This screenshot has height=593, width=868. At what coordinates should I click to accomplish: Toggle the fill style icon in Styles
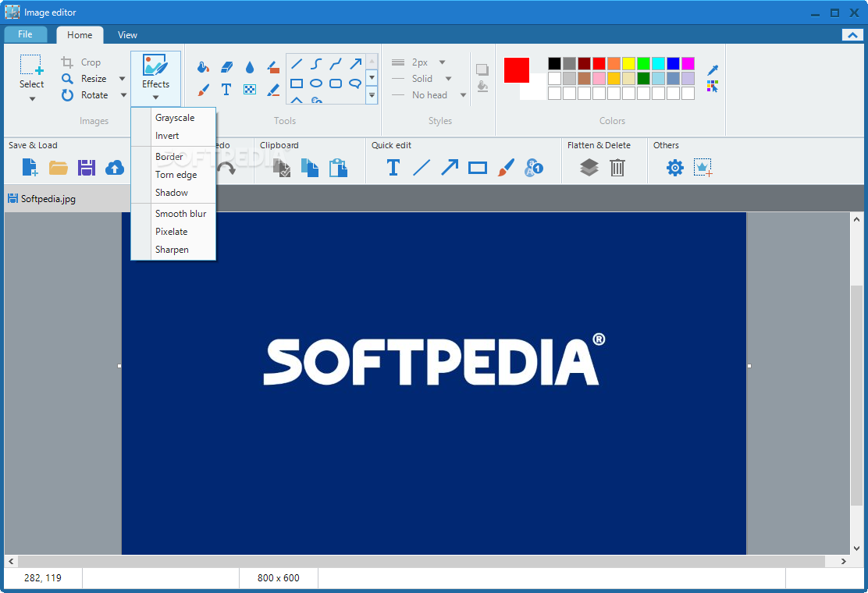pyautogui.click(x=482, y=87)
